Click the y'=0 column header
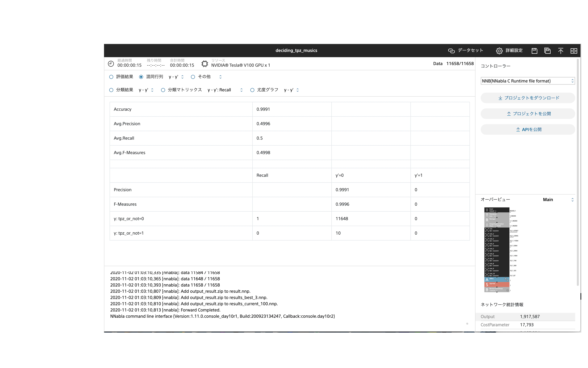The image size is (588, 368). click(x=339, y=175)
